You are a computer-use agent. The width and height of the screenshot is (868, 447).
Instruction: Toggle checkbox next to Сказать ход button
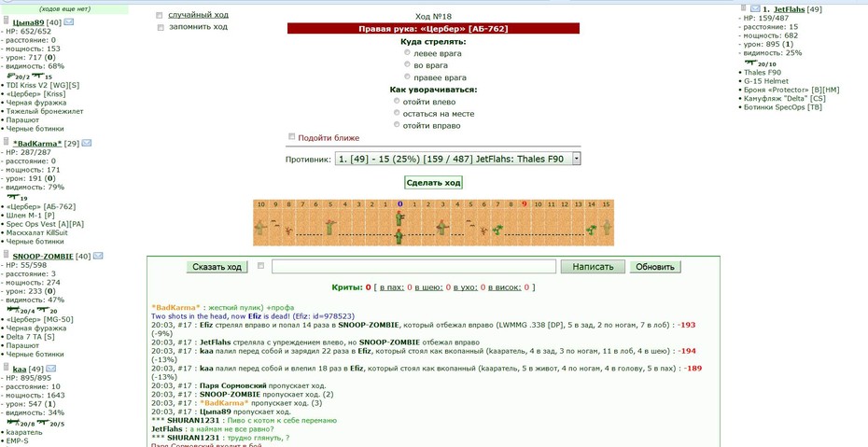click(260, 266)
